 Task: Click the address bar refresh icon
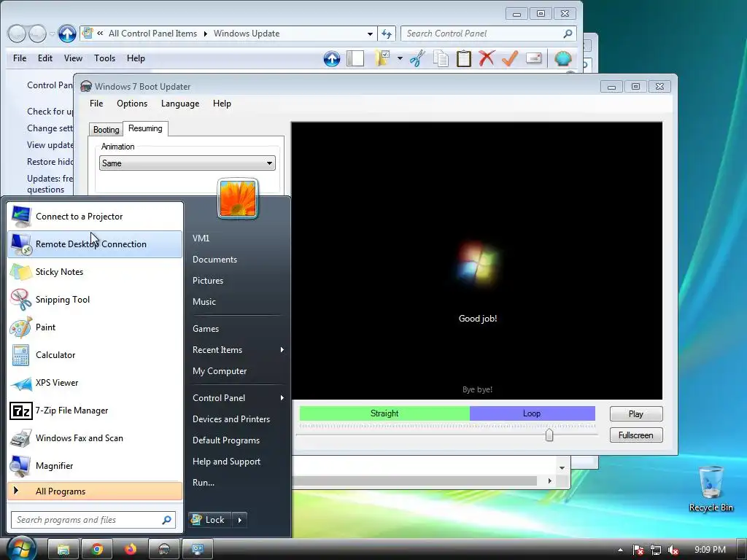coord(387,34)
